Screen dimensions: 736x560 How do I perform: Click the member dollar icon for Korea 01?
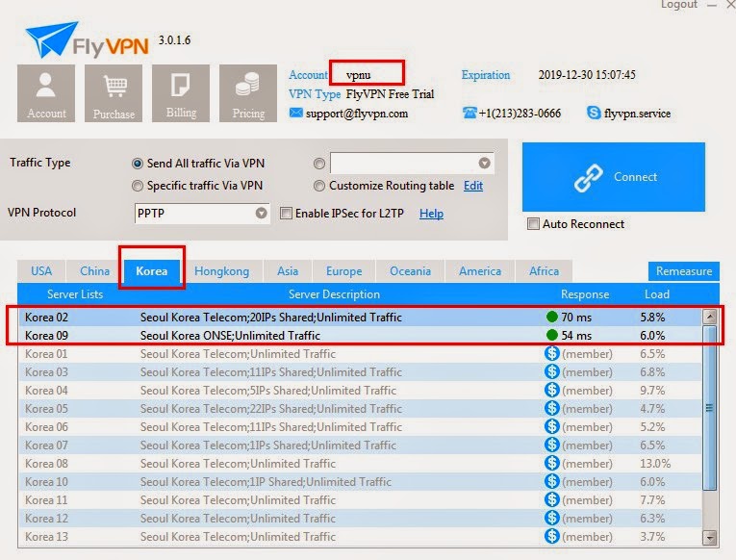pyautogui.click(x=552, y=353)
